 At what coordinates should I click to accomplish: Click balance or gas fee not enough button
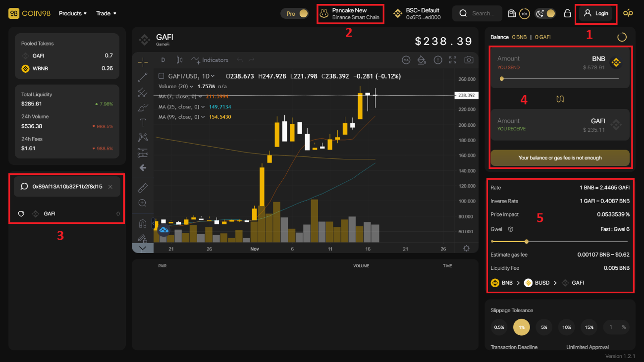pos(560,158)
